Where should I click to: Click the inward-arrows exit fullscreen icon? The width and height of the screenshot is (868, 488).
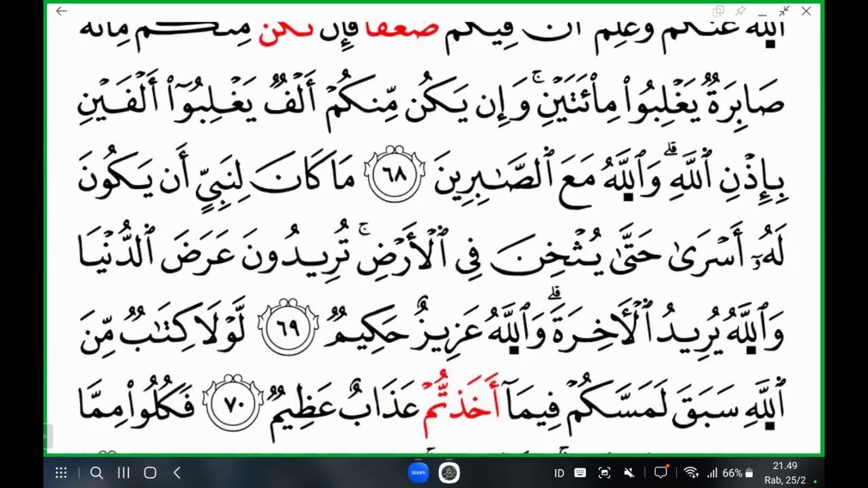tap(784, 11)
